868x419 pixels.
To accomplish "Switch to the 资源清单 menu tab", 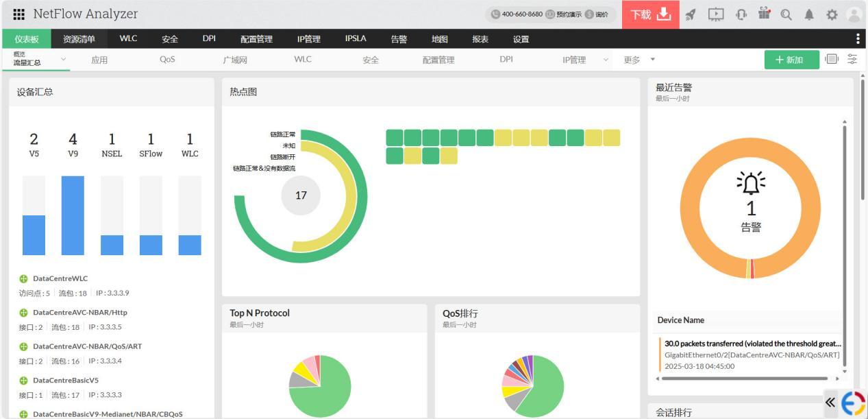I will 79,39.
